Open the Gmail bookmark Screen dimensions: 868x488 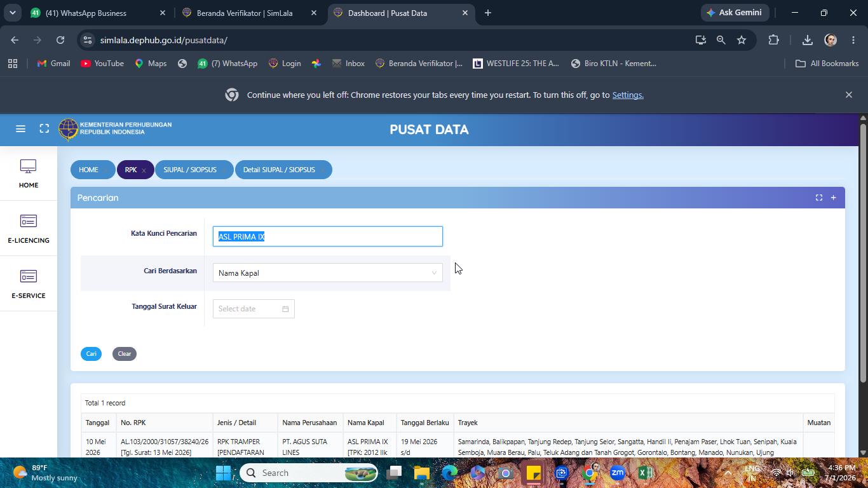pyautogui.click(x=54, y=64)
